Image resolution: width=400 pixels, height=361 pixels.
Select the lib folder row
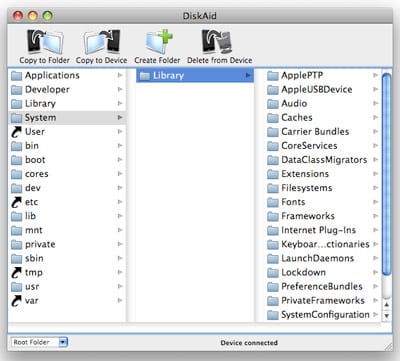pos(67,216)
